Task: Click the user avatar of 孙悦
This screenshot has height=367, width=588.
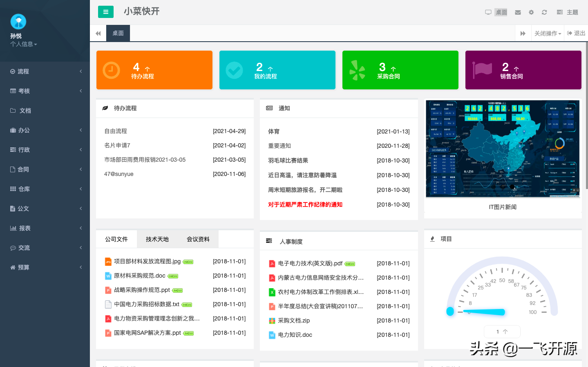Action: [x=18, y=22]
